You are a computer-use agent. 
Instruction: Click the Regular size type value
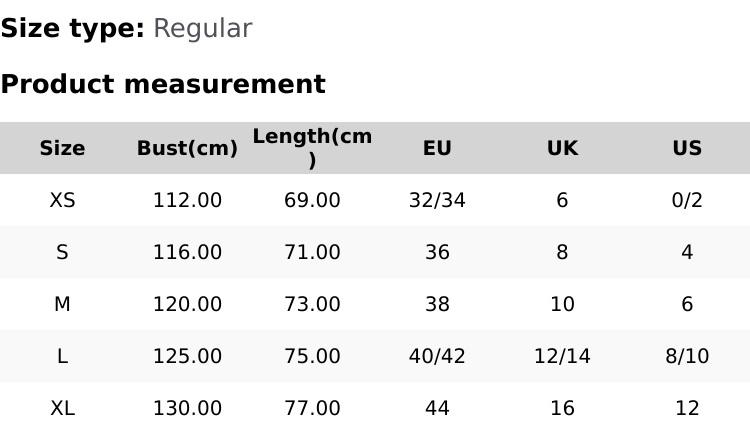click(202, 29)
